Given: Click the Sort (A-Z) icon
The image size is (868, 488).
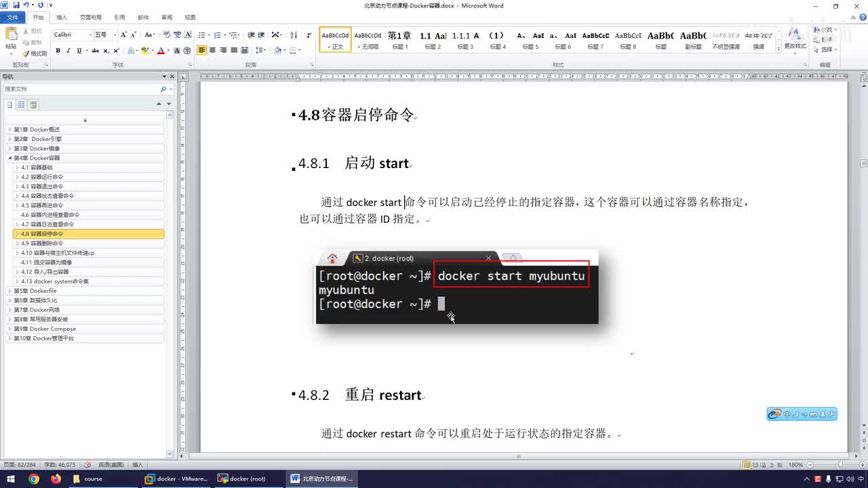Looking at the screenshot, I should point(294,35).
